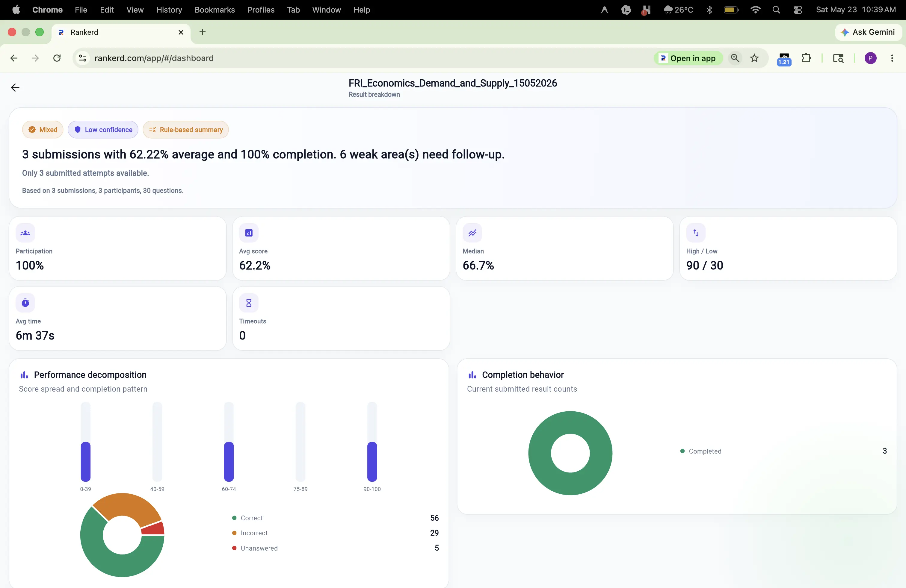The width and height of the screenshot is (906, 588).
Task: Click the Correct count 56
Action: [x=434, y=518]
